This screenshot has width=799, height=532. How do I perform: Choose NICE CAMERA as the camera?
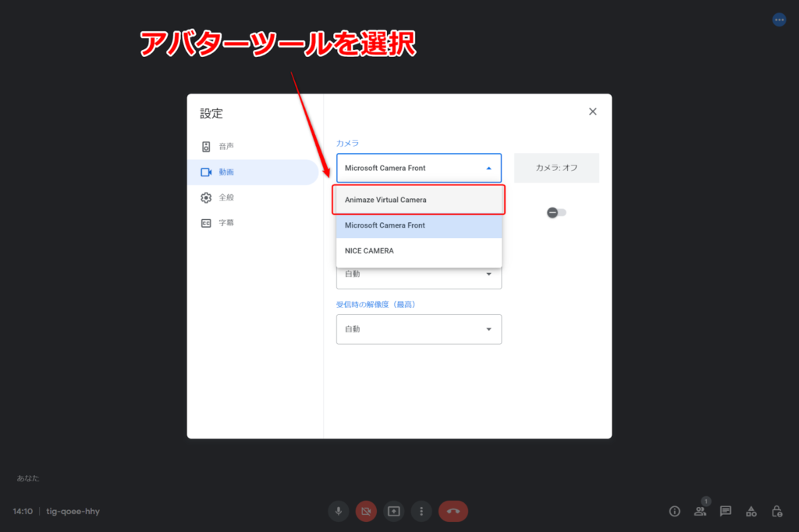(x=418, y=250)
